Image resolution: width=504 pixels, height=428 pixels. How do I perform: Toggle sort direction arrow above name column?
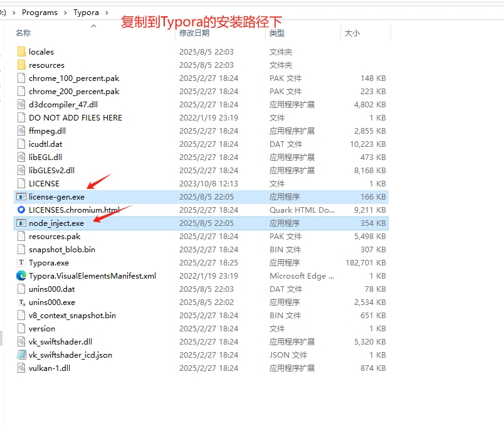tap(94, 26)
